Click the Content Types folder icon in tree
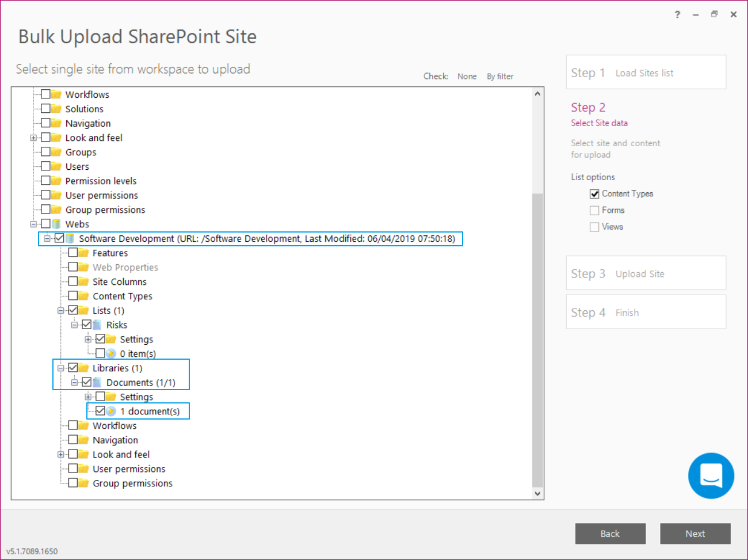Screen dimensions: 748x560 [x=84, y=296]
